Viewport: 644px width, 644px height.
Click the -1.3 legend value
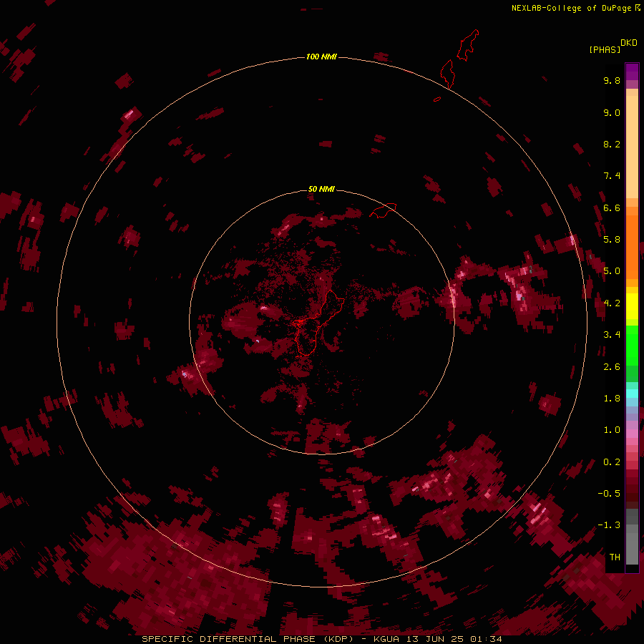click(609, 525)
